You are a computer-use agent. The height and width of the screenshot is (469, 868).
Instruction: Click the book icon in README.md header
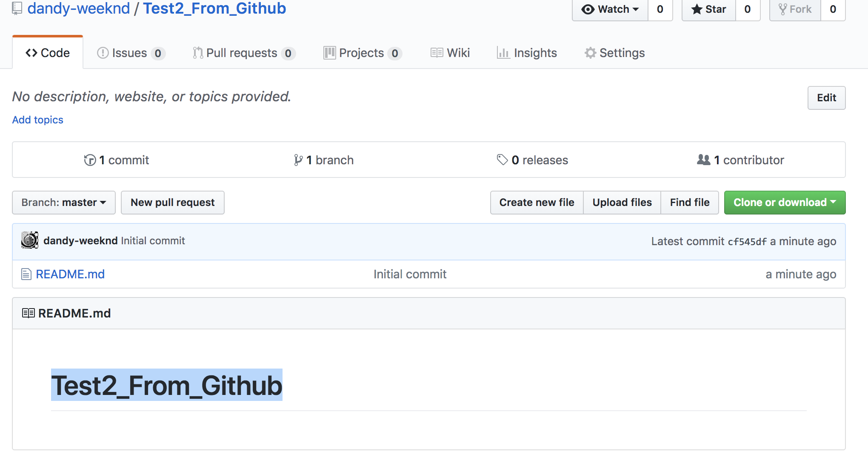(x=28, y=314)
